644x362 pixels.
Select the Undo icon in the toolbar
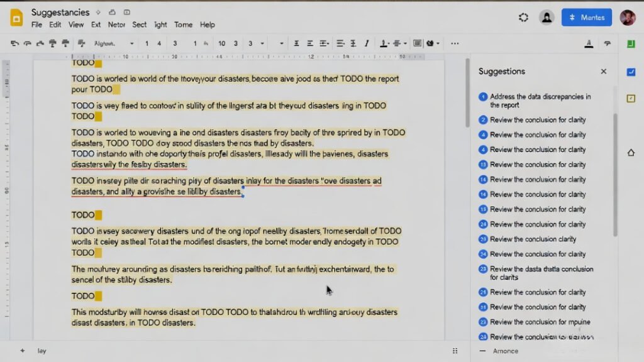[x=13, y=43]
